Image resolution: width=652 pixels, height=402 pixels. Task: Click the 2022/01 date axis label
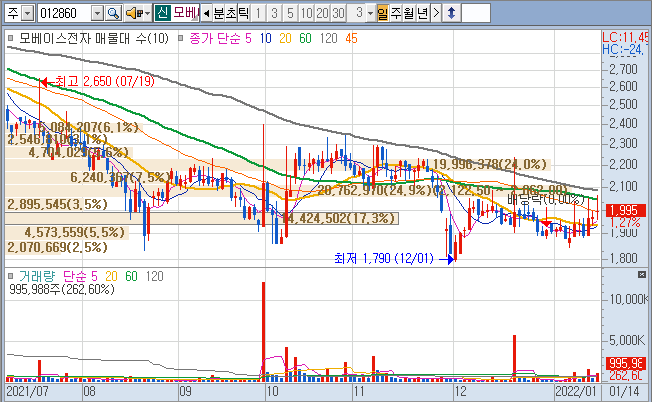pos(576,392)
